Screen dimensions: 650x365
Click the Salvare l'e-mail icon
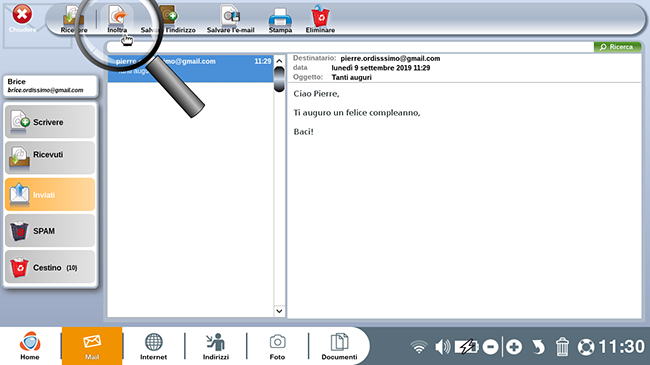point(230,16)
